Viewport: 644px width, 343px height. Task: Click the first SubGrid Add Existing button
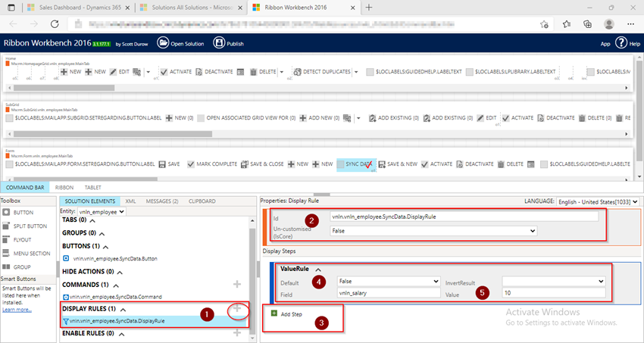pos(393,118)
